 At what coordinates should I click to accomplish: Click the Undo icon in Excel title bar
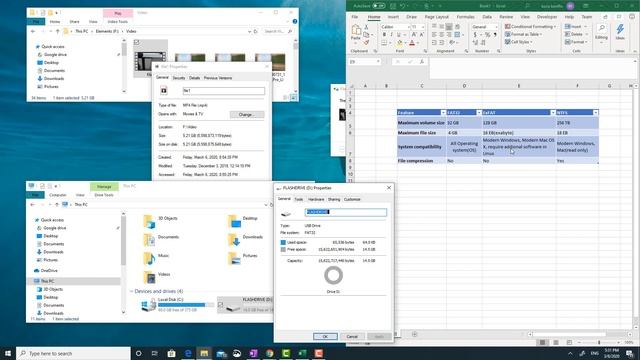pos(402,6)
